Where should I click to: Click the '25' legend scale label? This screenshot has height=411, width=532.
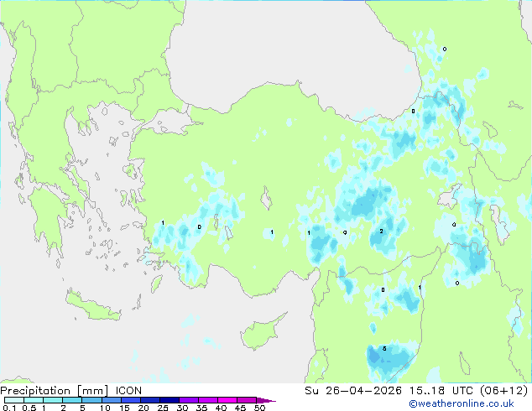163,408
